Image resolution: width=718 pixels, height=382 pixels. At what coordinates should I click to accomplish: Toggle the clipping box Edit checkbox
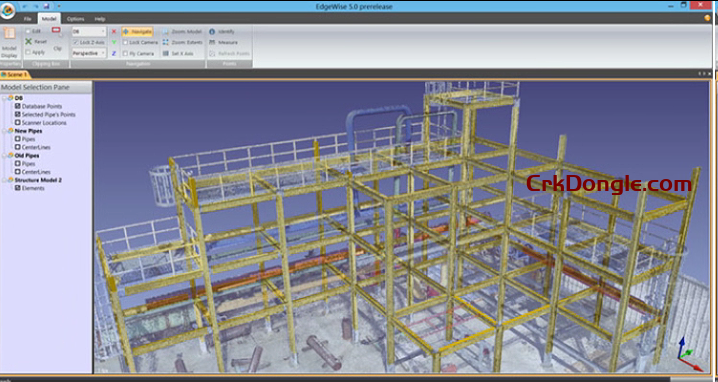(x=28, y=31)
